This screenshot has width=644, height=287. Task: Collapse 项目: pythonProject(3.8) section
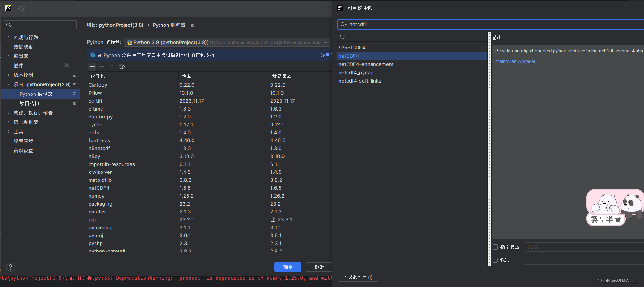tap(9, 84)
